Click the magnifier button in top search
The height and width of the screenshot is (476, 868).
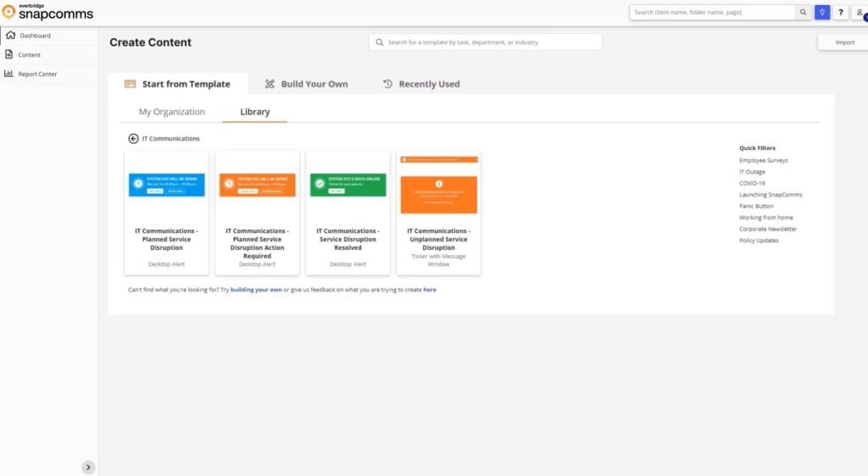tap(803, 13)
